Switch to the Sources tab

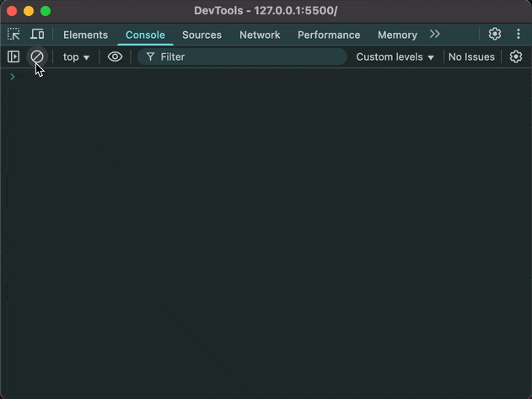(x=202, y=35)
